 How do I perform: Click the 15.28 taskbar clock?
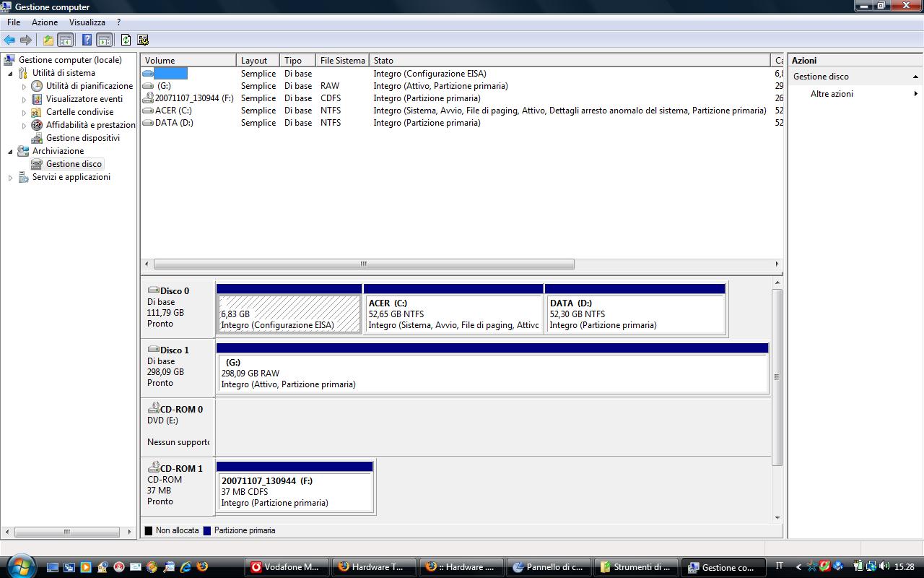[905, 567]
